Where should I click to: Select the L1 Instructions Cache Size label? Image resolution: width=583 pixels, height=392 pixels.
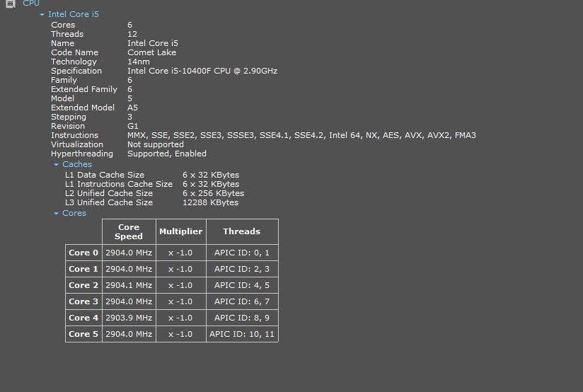click(119, 184)
